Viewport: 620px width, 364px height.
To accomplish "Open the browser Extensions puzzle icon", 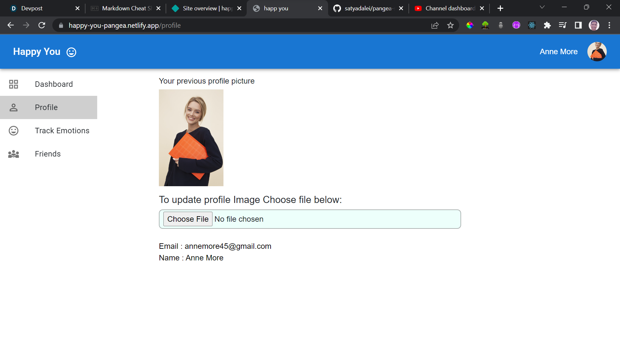I will tap(547, 25).
